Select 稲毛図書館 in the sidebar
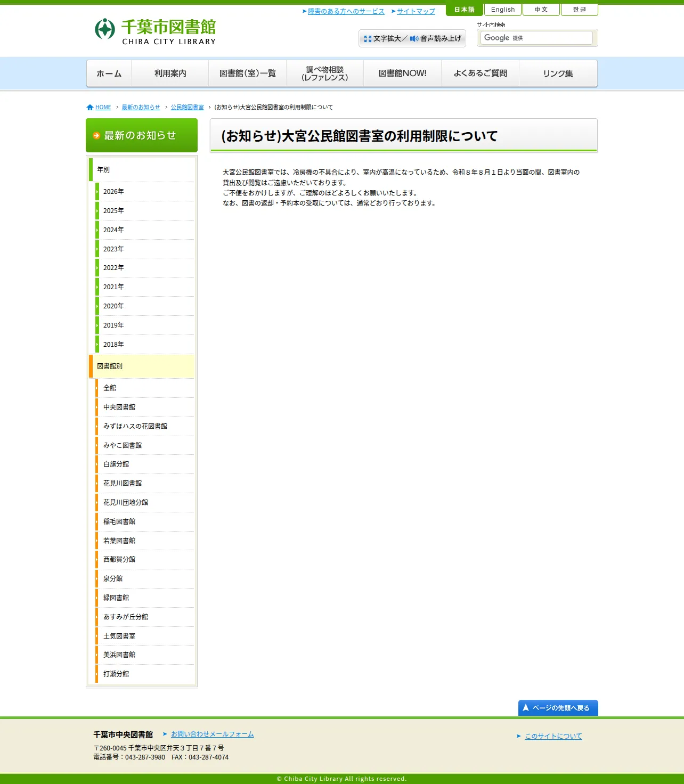The height and width of the screenshot is (784, 684). pyautogui.click(x=145, y=522)
